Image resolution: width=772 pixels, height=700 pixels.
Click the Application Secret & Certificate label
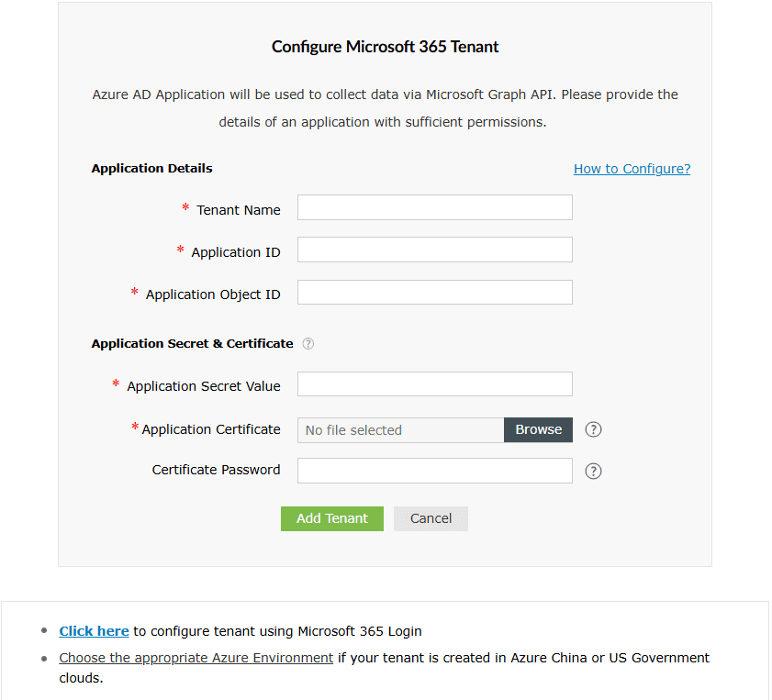[191, 344]
